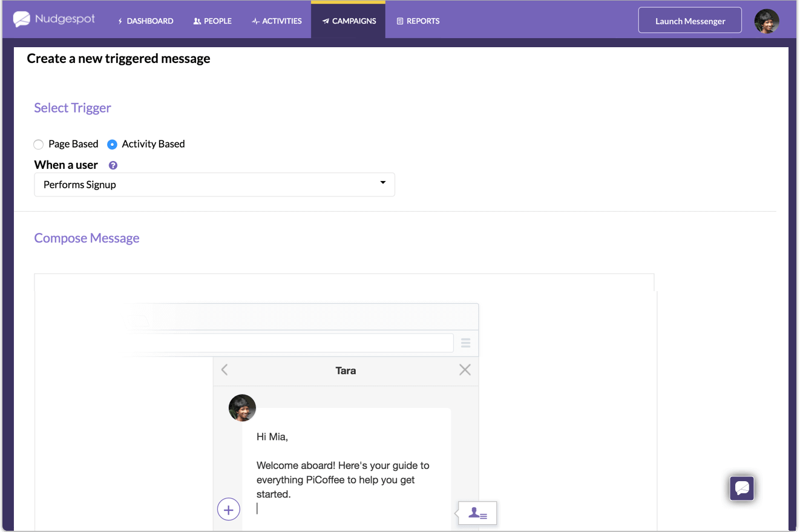
Task: Close the Tara chat preview with X
Action: coord(465,370)
